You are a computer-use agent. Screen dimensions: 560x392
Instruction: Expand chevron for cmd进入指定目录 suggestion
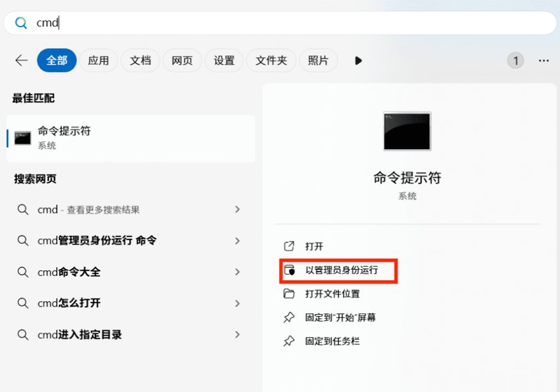238,334
